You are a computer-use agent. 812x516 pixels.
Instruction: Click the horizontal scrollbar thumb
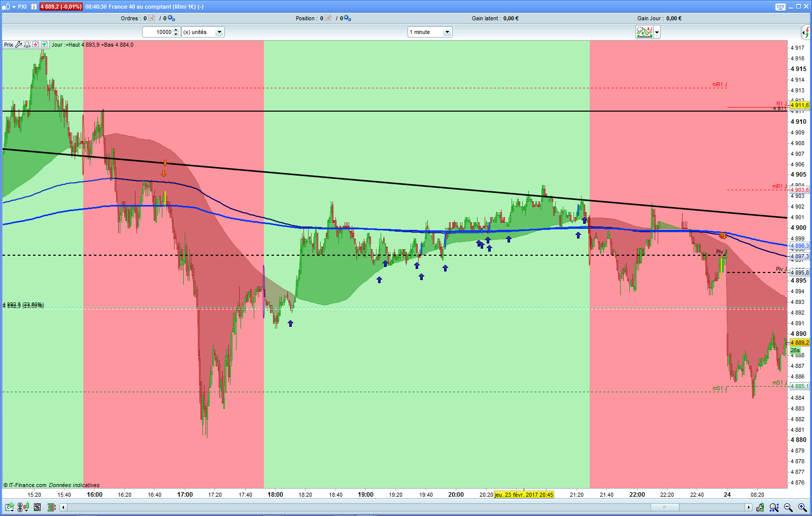pos(664,507)
